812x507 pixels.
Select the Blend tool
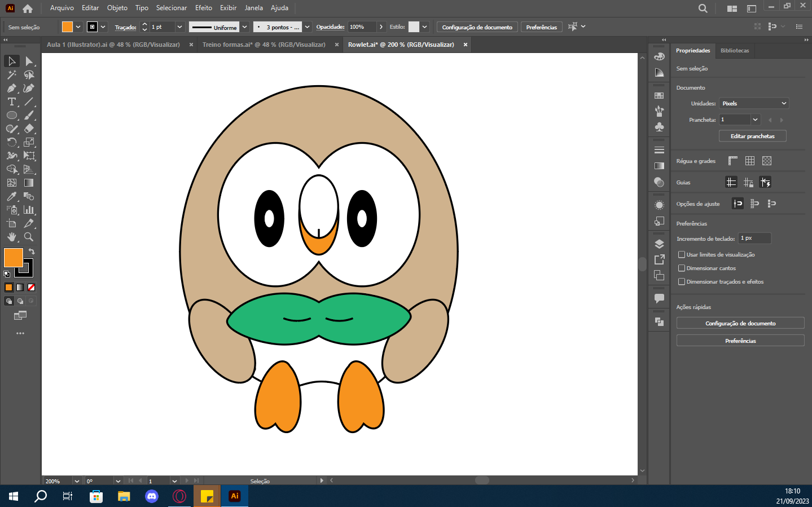pyautogui.click(x=29, y=196)
